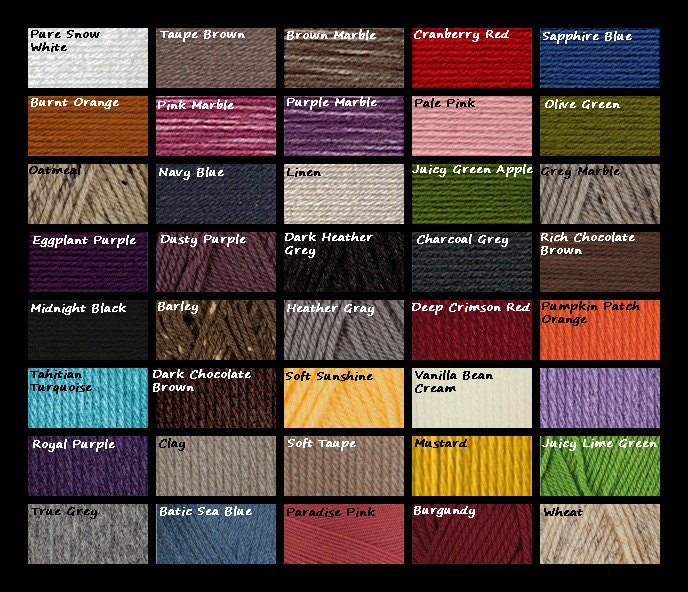Viewport: 688px width, 592px height.
Task: Select the Pumpkin Patch Orange swatch
Action: [600, 330]
